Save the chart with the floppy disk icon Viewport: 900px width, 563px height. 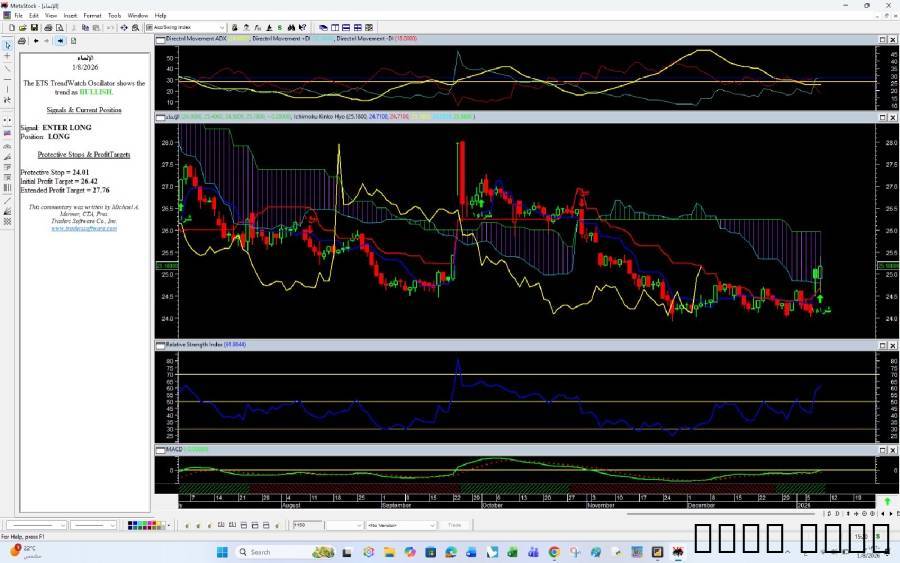34,28
